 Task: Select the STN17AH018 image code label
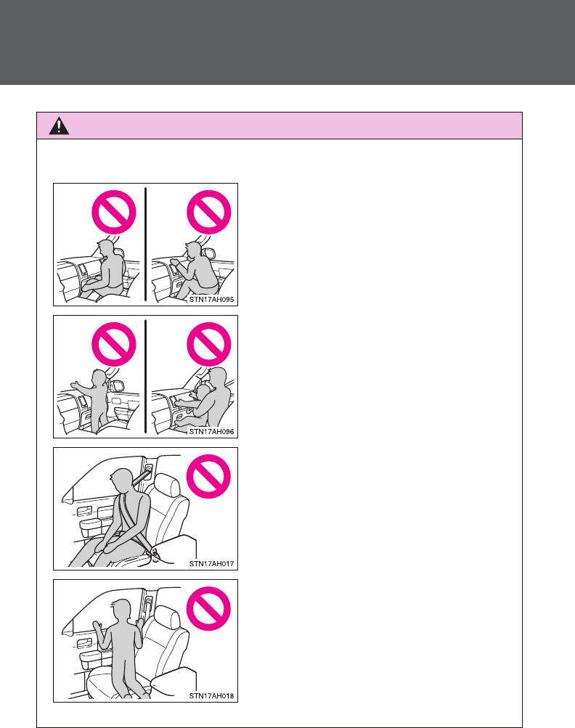click(x=211, y=696)
